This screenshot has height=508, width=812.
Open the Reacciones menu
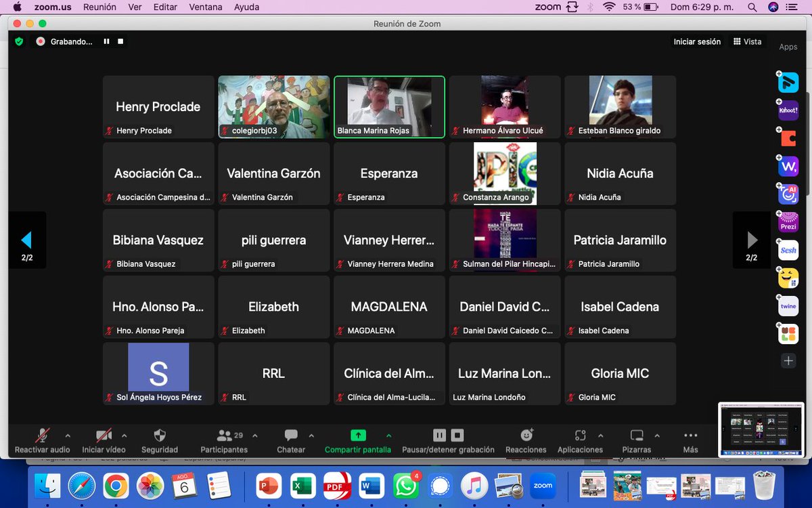(x=526, y=441)
